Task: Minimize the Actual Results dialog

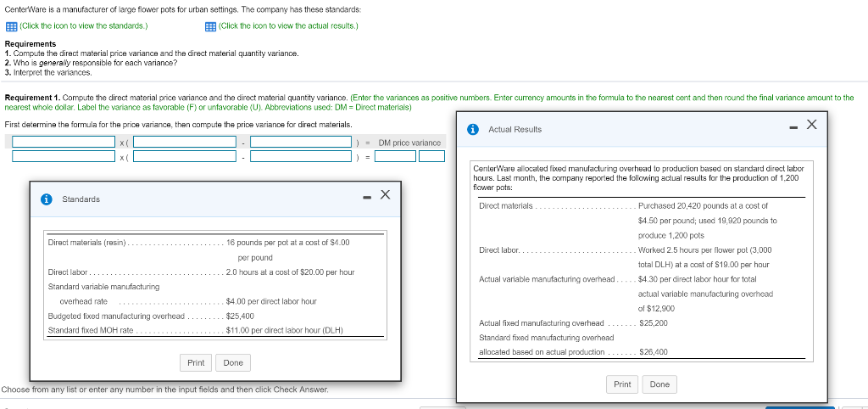Action: 793,129
